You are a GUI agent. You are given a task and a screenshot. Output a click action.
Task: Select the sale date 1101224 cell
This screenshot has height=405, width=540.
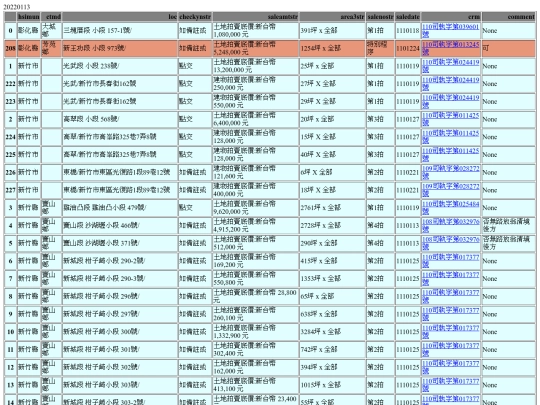point(408,48)
